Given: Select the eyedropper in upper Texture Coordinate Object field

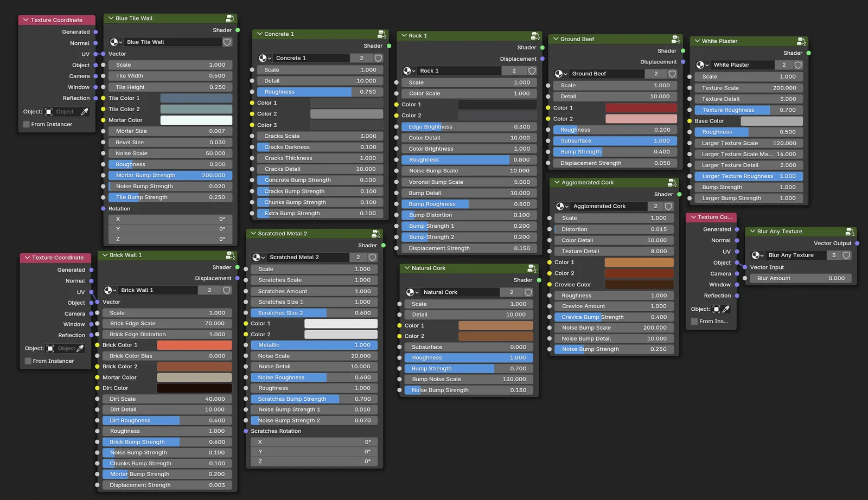Looking at the screenshot, I should [83, 111].
